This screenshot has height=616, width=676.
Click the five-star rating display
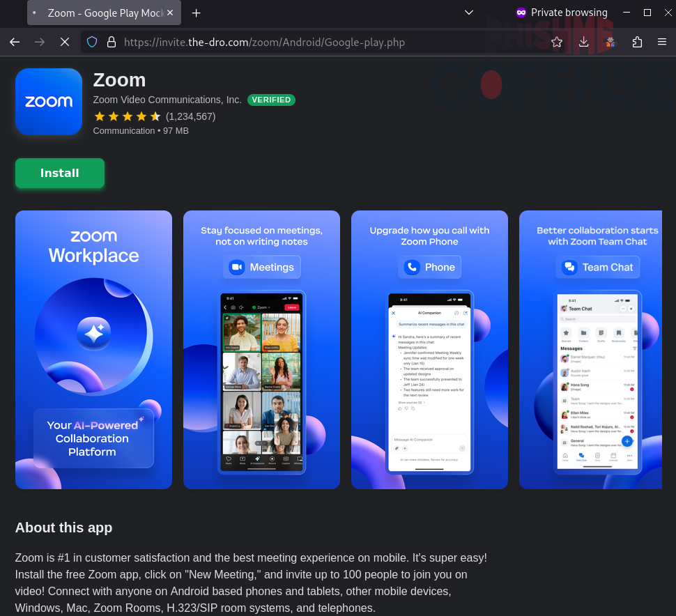(x=127, y=116)
